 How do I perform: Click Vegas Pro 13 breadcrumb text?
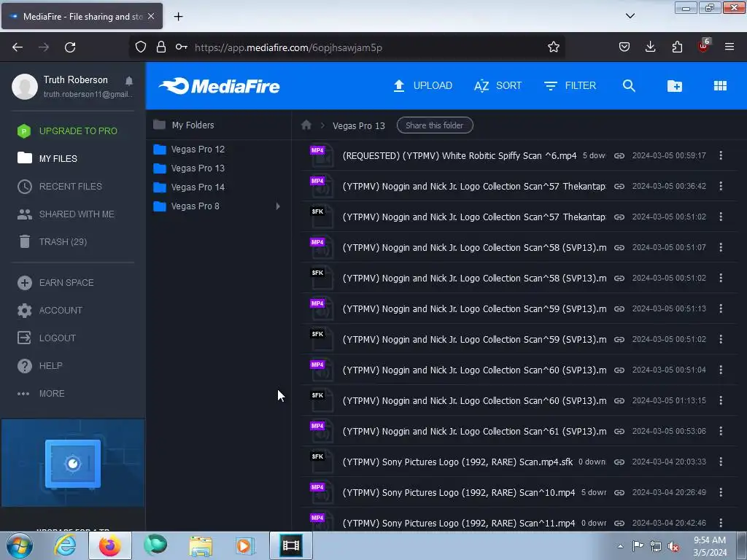359,125
